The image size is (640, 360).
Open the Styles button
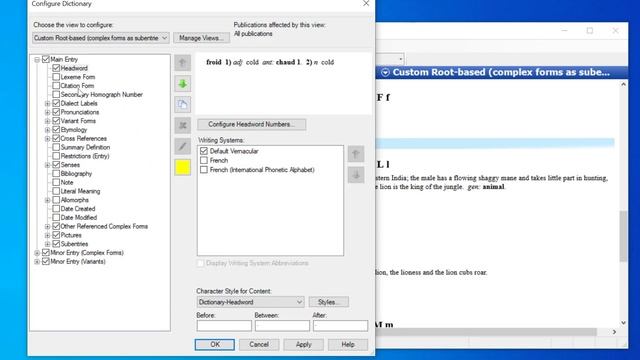(x=329, y=302)
